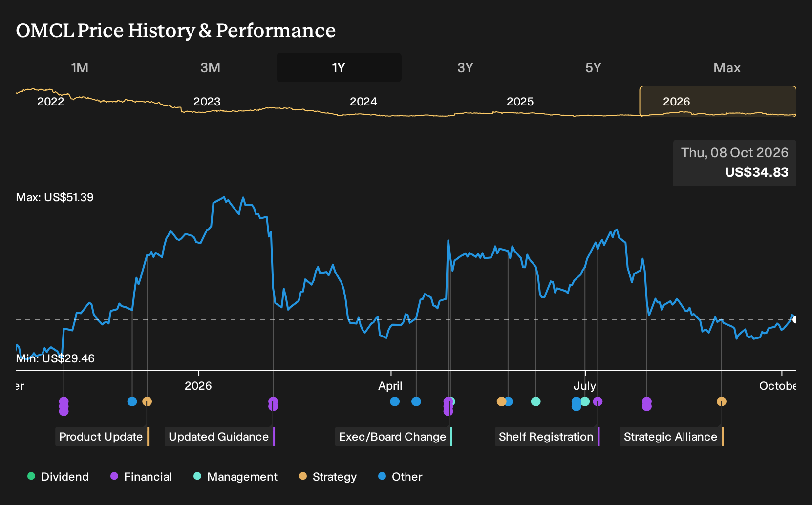Select the blue marker left of Product Update's orange dot
This screenshot has width=812, height=505.
(x=132, y=401)
